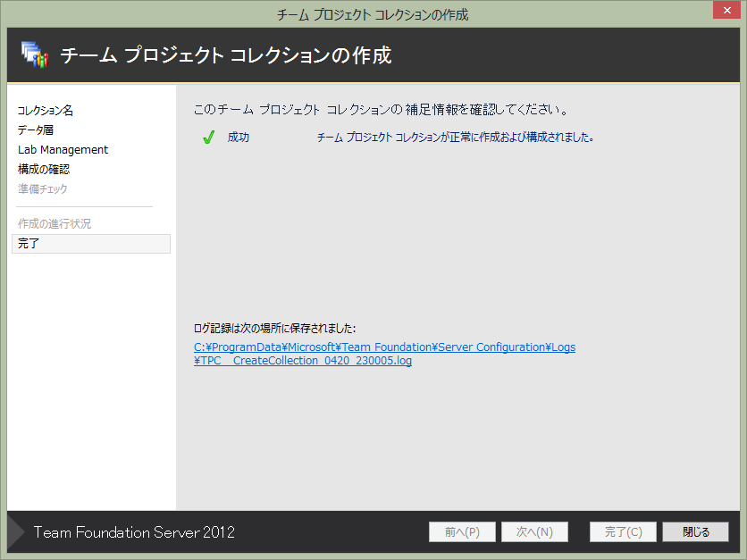747x560 pixels.
Task: Click the arrow icon beside Team Foundation Server 2012
Action: pyautogui.click(x=16, y=532)
